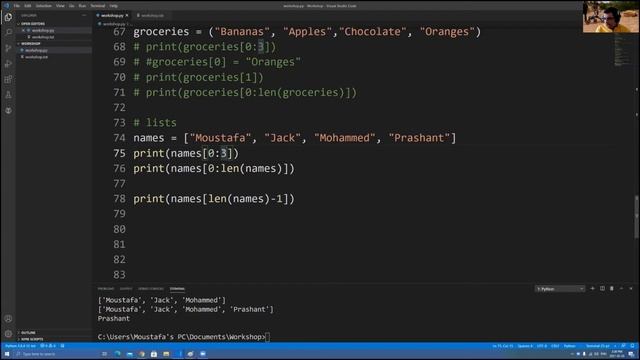Open the Explorer panel more actions ellipsis

[x=84, y=16]
